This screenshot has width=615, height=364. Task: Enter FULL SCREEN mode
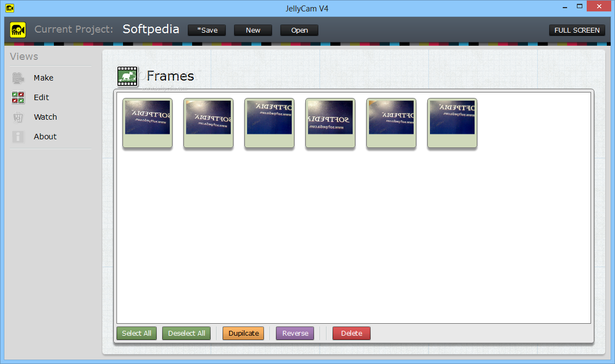[x=577, y=30]
